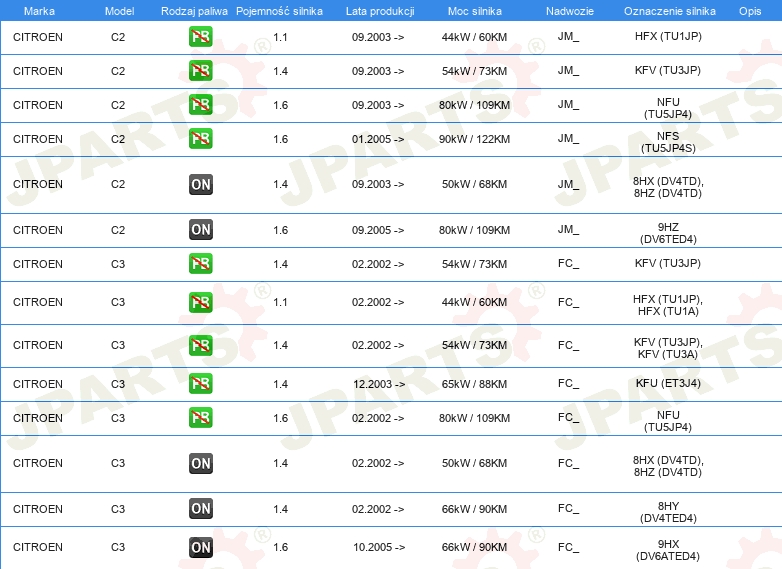Select the KFU (ET3J4) engine code
The height and width of the screenshot is (569, 782).
[668, 383]
